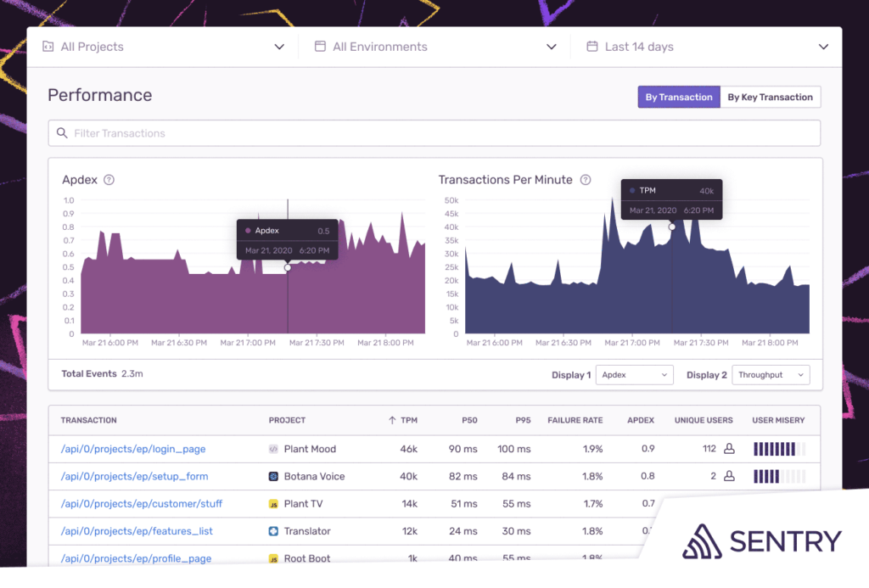Click the JavaScript icon next to Plant TV
Image resolution: width=869 pixels, height=588 pixels.
pos(274,504)
